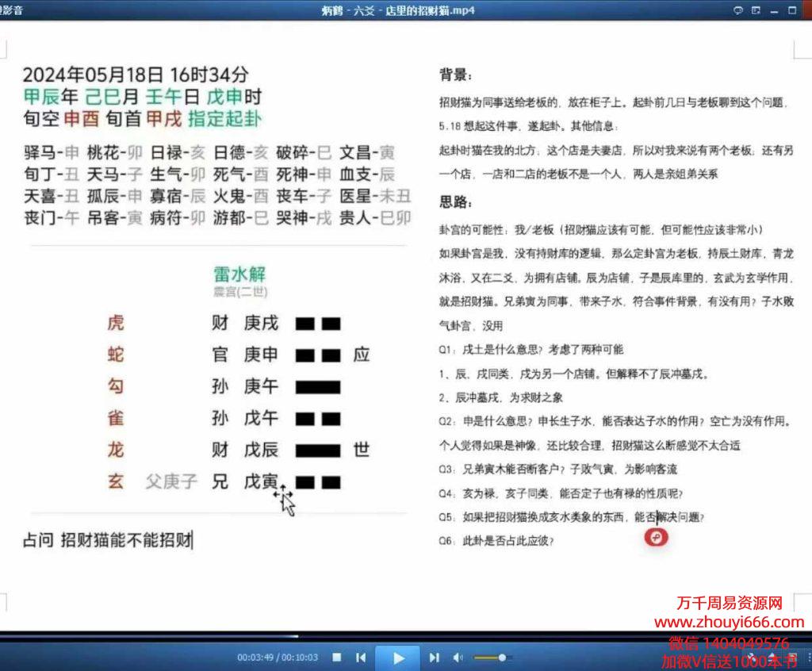
Task: Adjust the volume slider knob
Action: pos(501,658)
